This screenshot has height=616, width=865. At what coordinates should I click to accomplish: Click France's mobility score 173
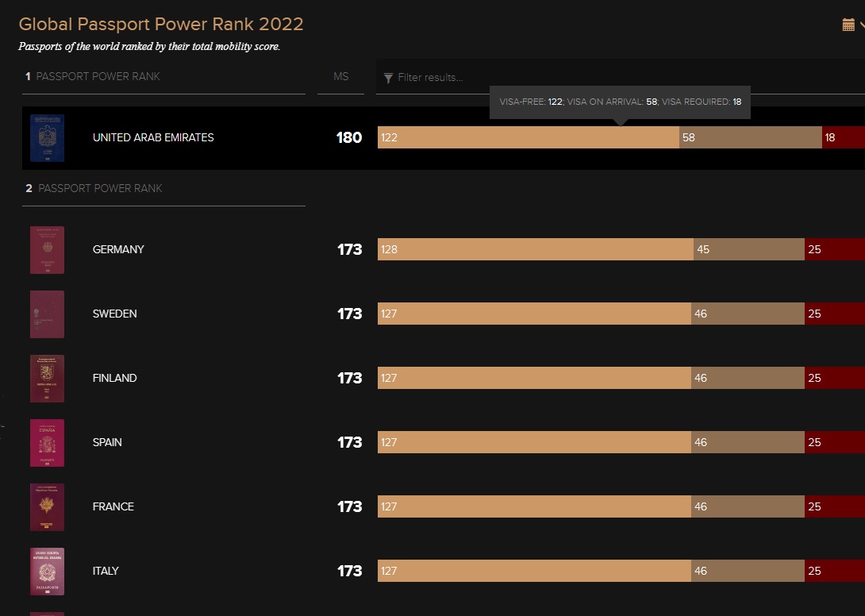tap(349, 506)
